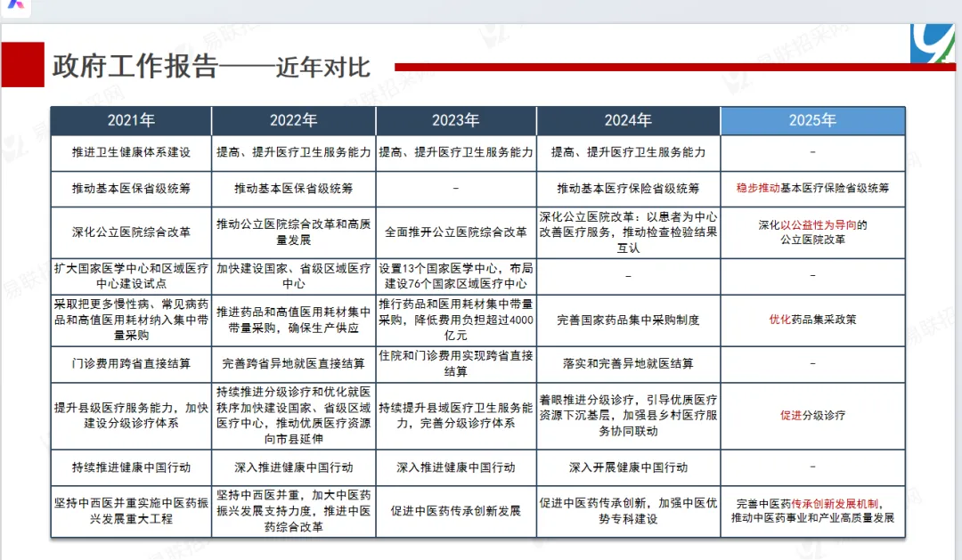Click the cell 稳步推动基本医疗保险省级统筹

812,189
